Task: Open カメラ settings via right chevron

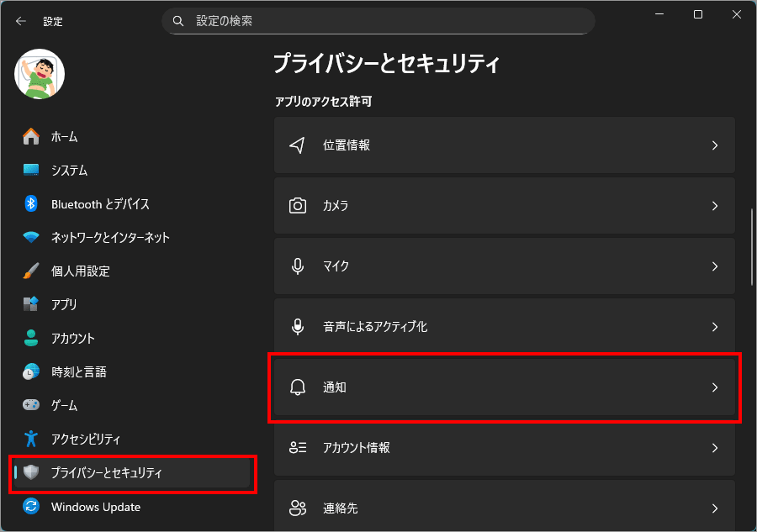Action: pyautogui.click(x=714, y=206)
